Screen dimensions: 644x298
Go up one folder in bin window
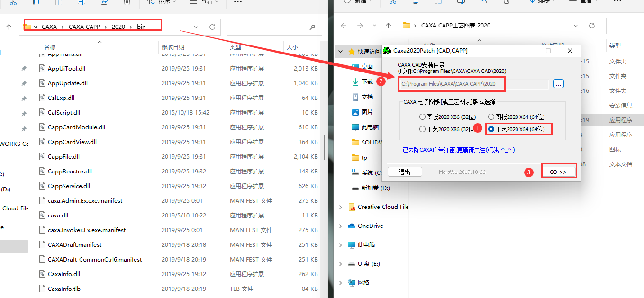pyautogui.click(x=9, y=27)
